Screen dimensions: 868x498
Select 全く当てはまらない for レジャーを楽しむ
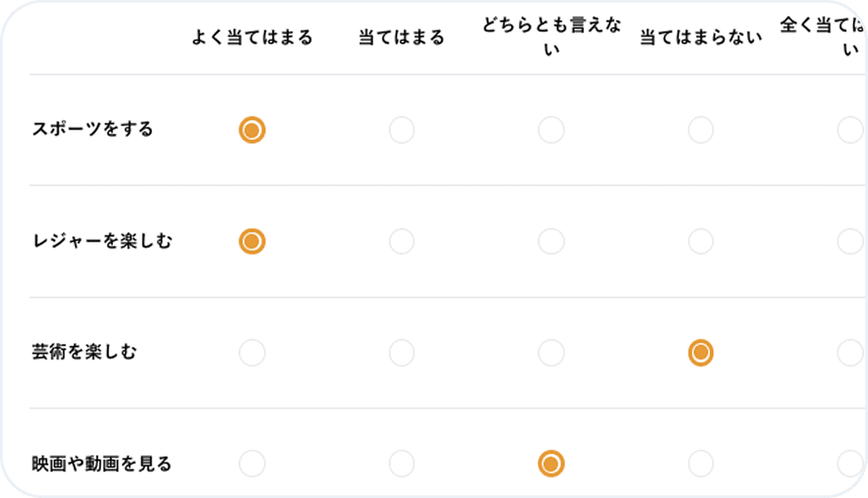(x=850, y=241)
